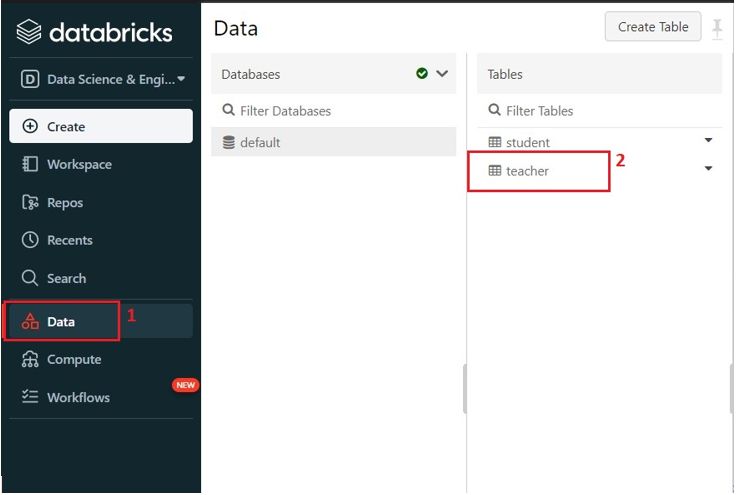This screenshot has height=495, width=737.
Task: Click the Filter Databases search field
Action: click(334, 111)
